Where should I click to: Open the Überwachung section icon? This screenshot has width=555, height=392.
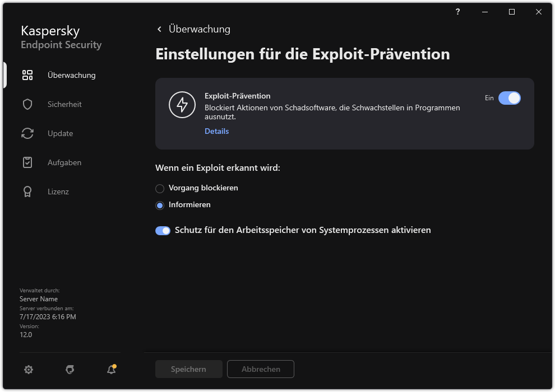[x=27, y=74]
